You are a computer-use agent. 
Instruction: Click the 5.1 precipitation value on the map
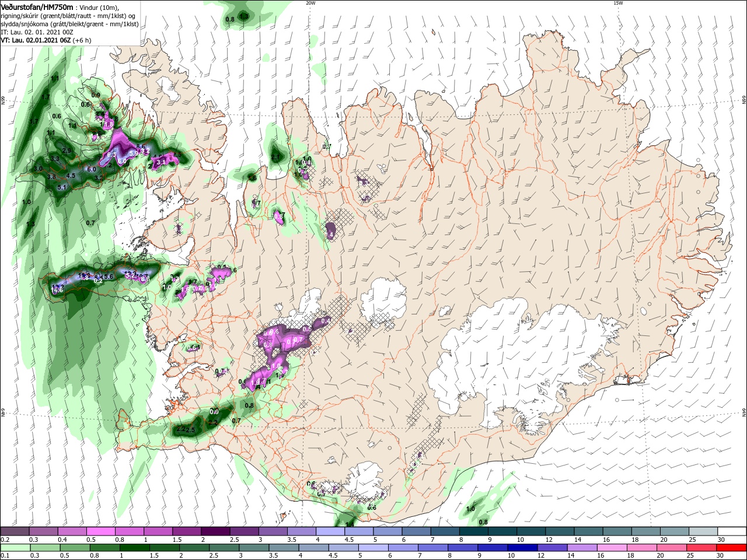click(62, 187)
